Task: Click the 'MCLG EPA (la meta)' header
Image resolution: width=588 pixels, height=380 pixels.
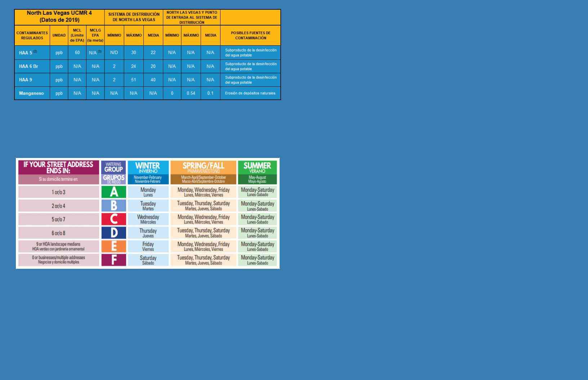Action: click(x=95, y=35)
